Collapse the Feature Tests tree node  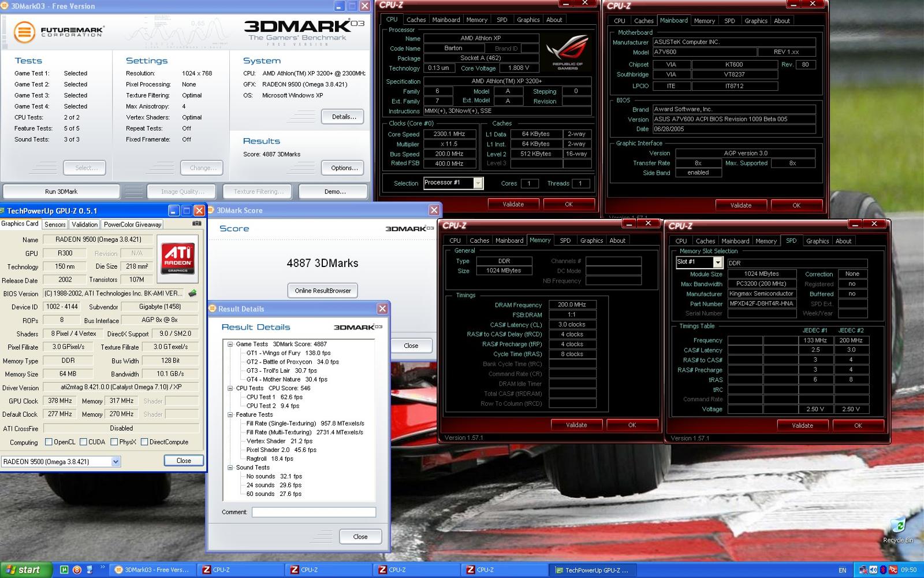coord(230,414)
